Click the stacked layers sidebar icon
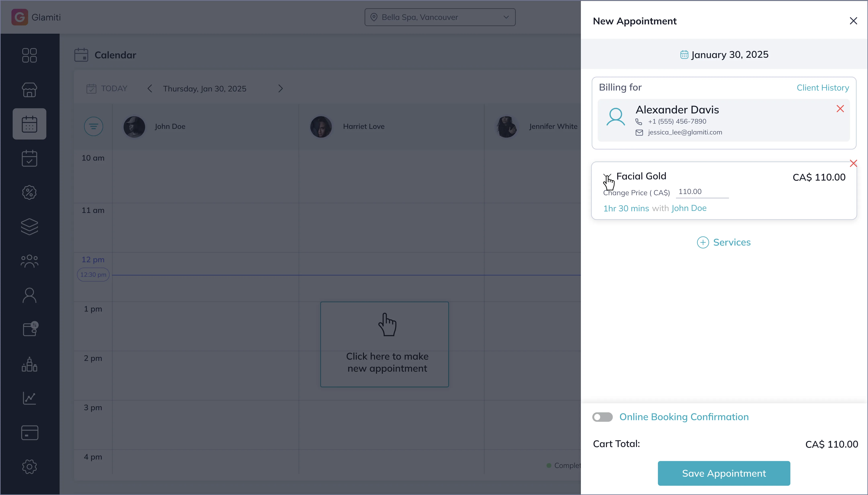Viewport: 868px width, 495px height. click(x=29, y=227)
